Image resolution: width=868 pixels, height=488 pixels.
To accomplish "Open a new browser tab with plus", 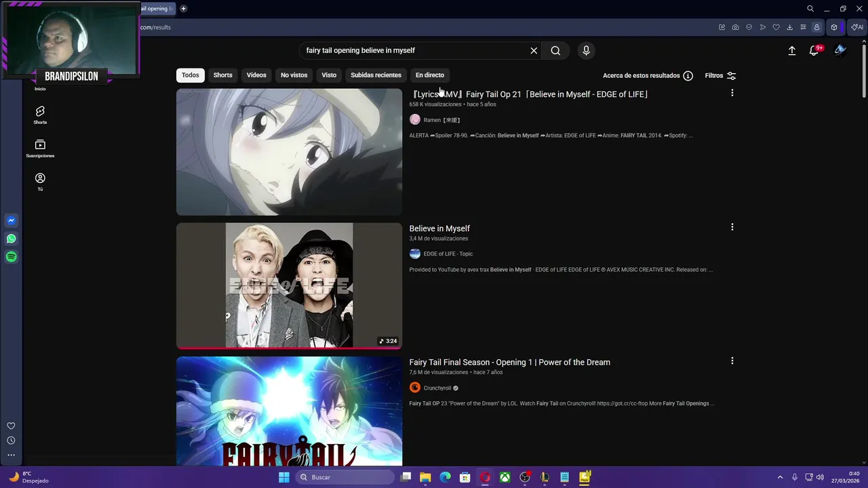I will (183, 9).
